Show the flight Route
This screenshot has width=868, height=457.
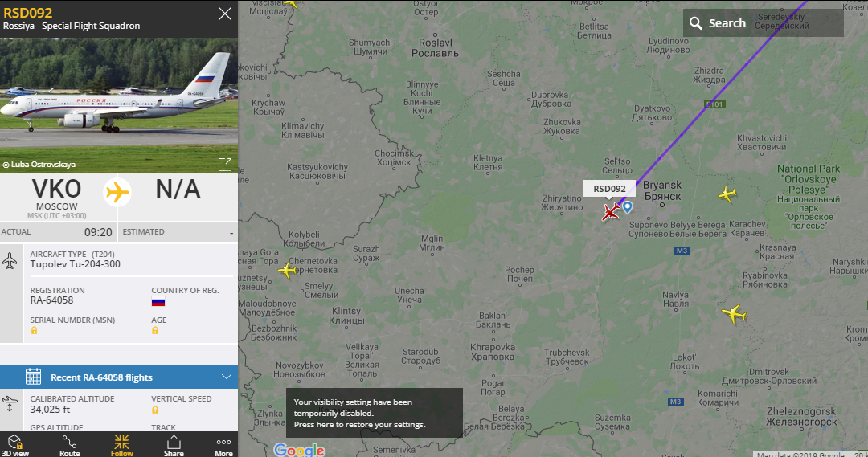(70, 445)
